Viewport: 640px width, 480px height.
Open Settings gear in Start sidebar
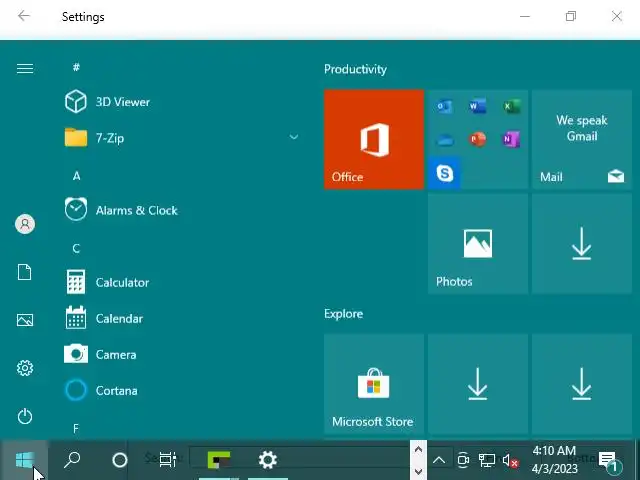(x=25, y=368)
